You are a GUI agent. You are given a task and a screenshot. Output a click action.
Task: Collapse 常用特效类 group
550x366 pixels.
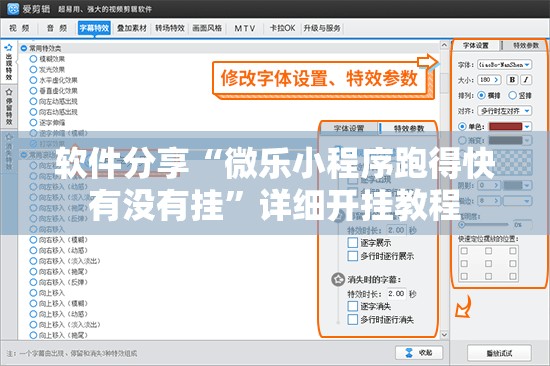click(24, 48)
